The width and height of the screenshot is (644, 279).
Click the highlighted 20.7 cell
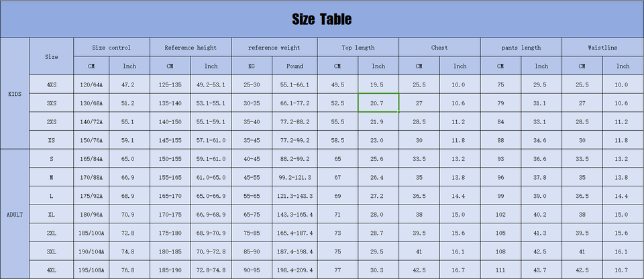(x=378, y=103)
